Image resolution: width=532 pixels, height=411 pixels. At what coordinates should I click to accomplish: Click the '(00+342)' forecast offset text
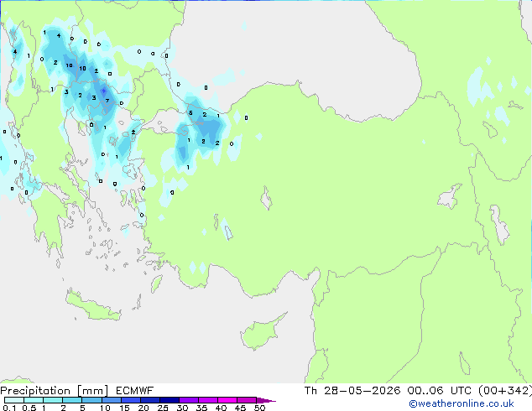505,391
